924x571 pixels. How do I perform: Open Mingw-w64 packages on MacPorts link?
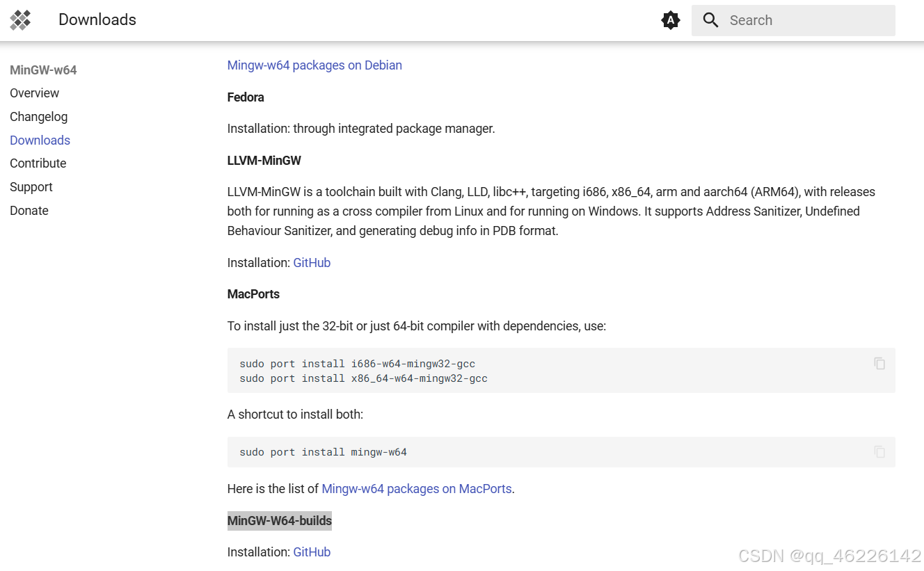click(417, 489)
